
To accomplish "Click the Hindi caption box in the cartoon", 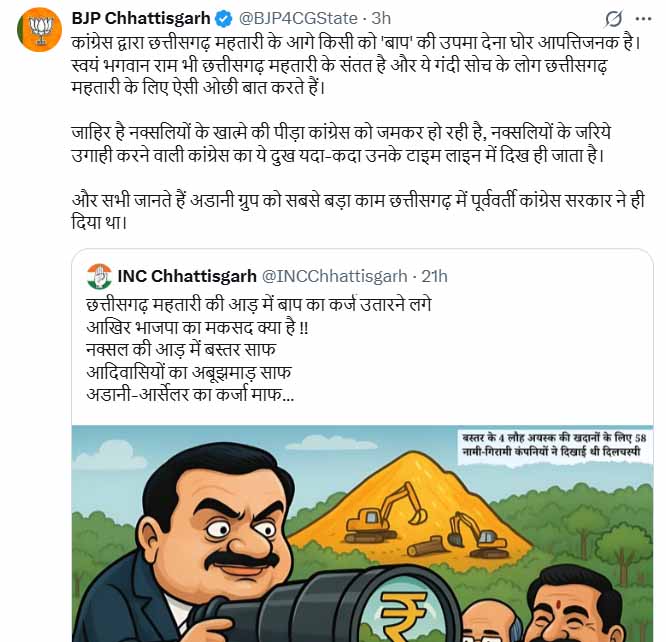I will [x=554, y=444].
